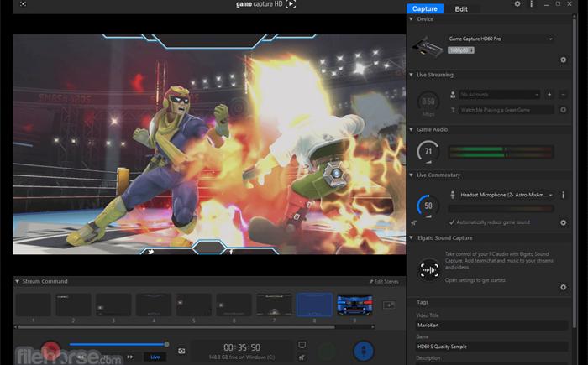Click the Game field HD60 S Quality Sample

click(x=491, y=347)
